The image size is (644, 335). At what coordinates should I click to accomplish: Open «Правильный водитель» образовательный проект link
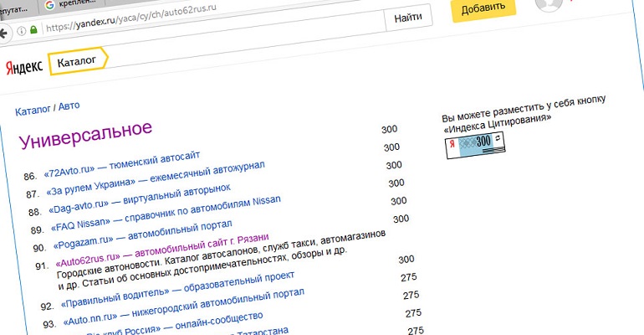click(x=178, y=290)
